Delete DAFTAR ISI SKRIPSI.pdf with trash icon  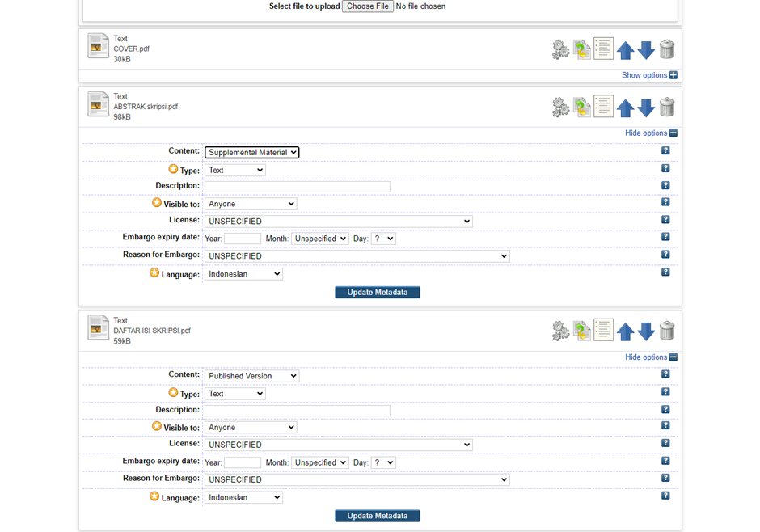[x=666, y=331]
